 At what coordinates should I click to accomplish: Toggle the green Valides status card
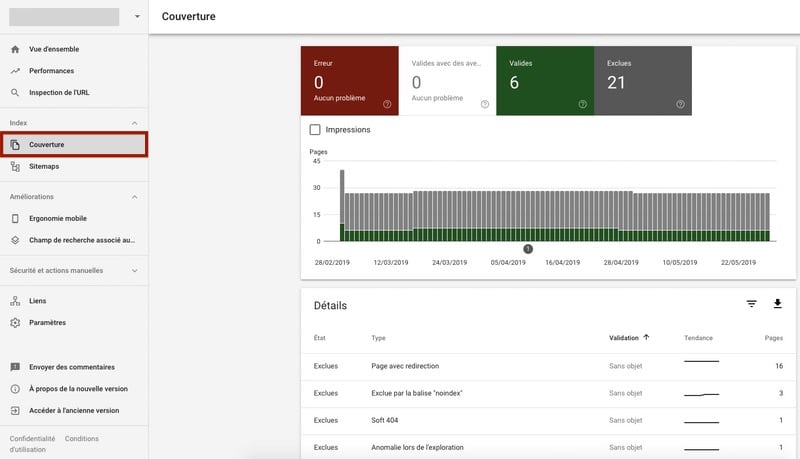pyautogui.click(x=544, y=81)
